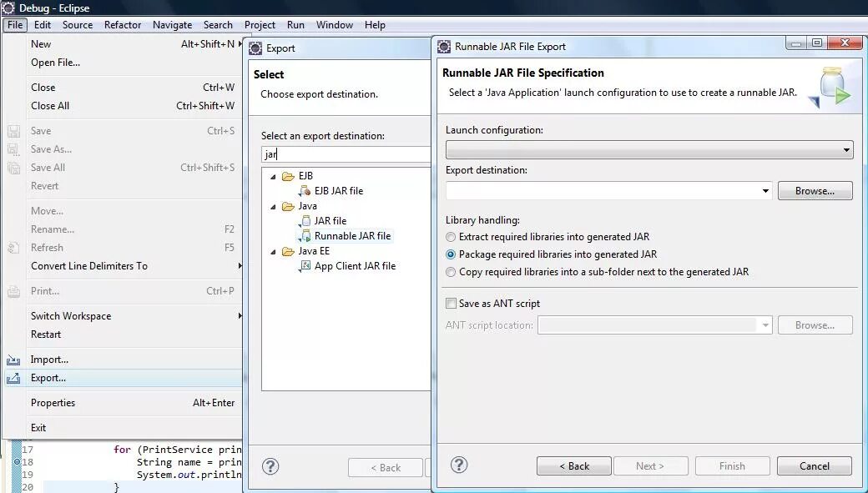868x493 pixels.
Task: Click the export filter text field
Action: click(x=346, y=154)
